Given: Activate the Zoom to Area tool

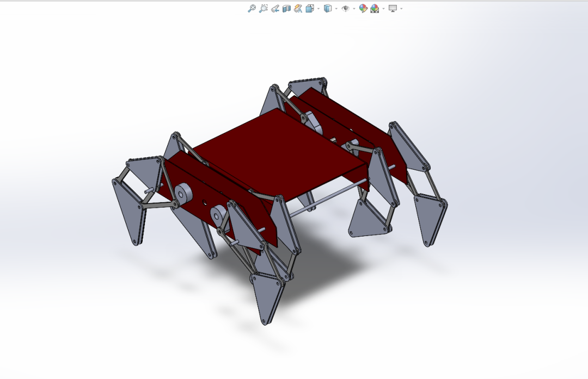Looking at the screenshot, I should 264,8.
